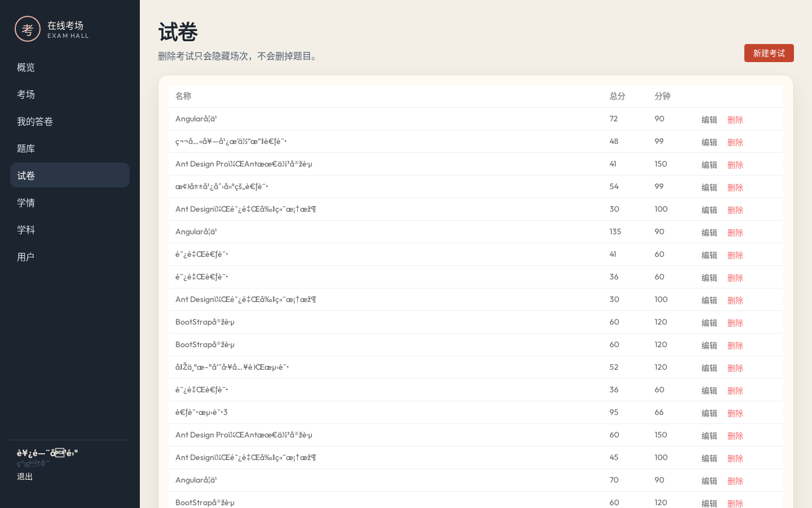Go to 考场 in the sidebar
The height and width of the screenshot is (508, 812).
tap(70, 94)
